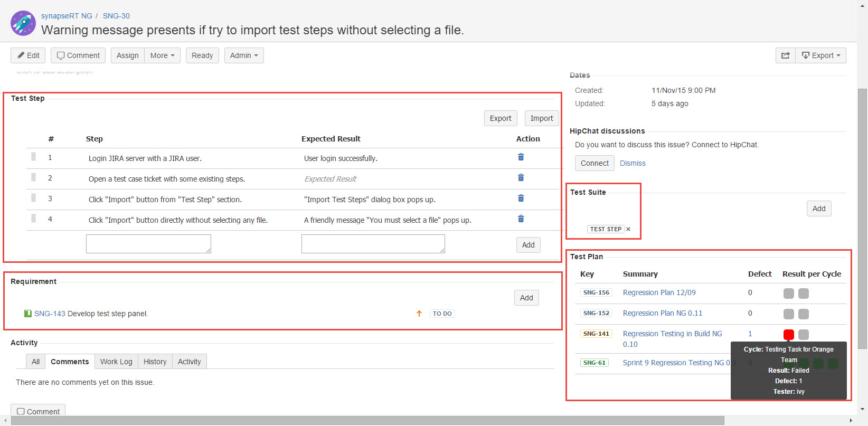Open Regression Plan NG 0.11 link
The image size is (868, 426).
tap(663, 313)
